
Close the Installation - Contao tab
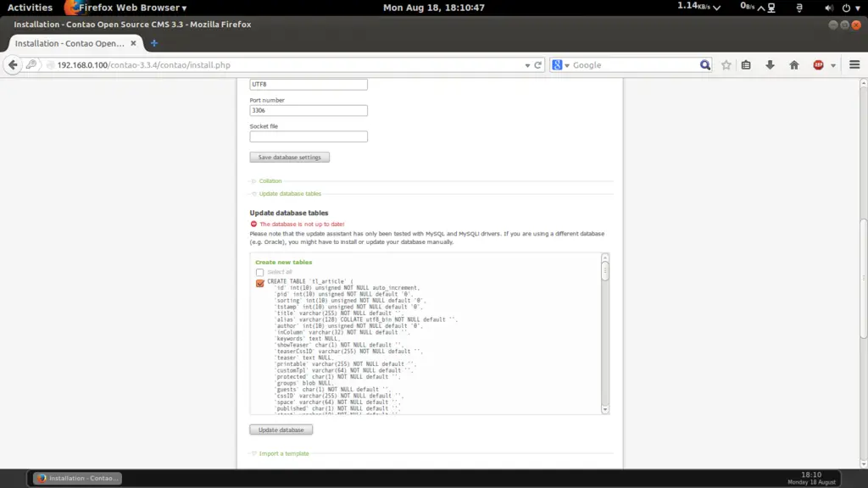(133, 43)
